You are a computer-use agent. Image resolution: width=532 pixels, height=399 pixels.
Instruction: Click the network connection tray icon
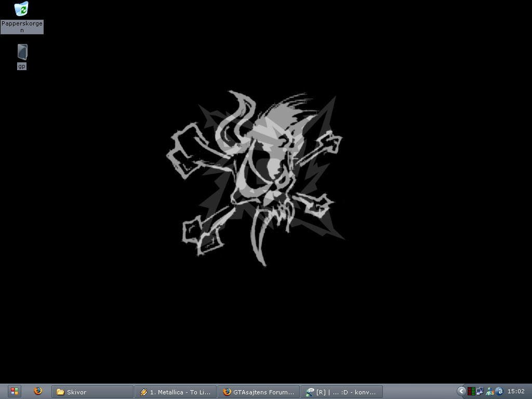pyautogui.click(x=480, y=391)
